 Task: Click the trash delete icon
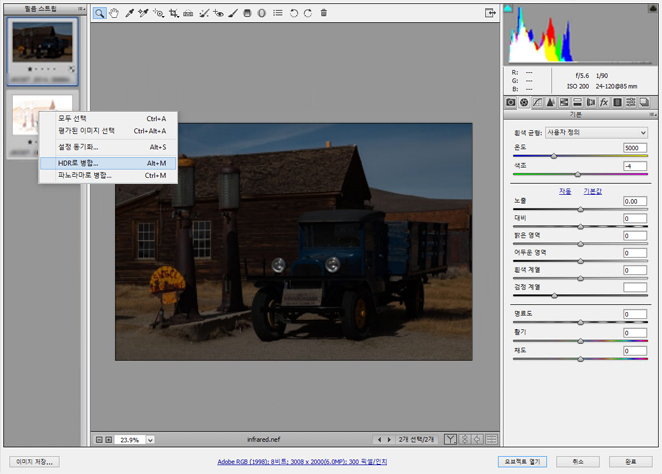click(x=323, y=13)
